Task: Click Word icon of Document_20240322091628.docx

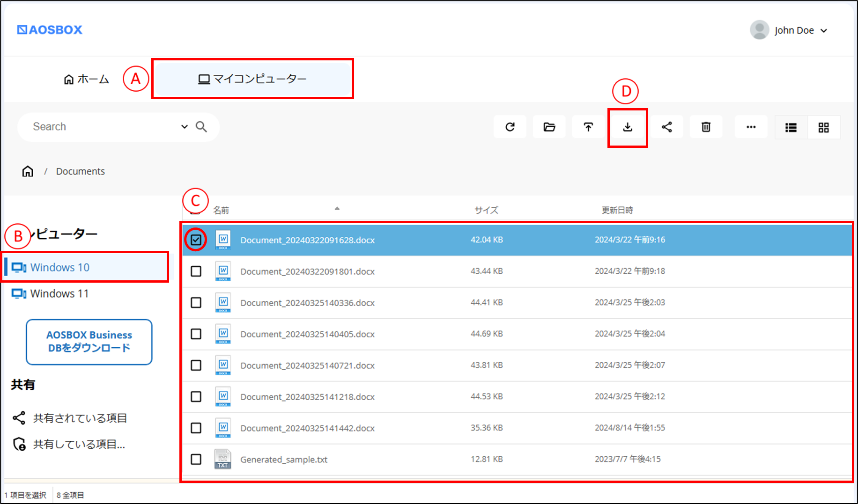Action: [x=223, y=240]
